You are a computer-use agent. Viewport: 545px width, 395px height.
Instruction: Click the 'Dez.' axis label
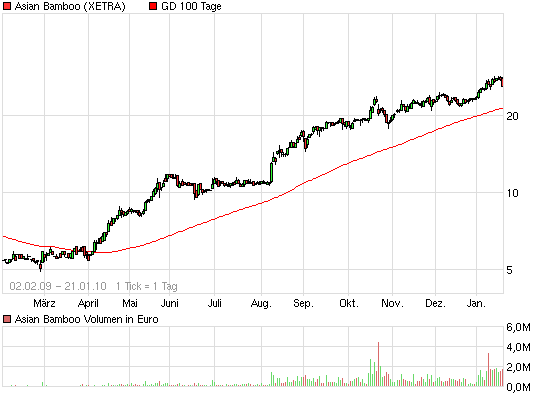tap(435, 303)
